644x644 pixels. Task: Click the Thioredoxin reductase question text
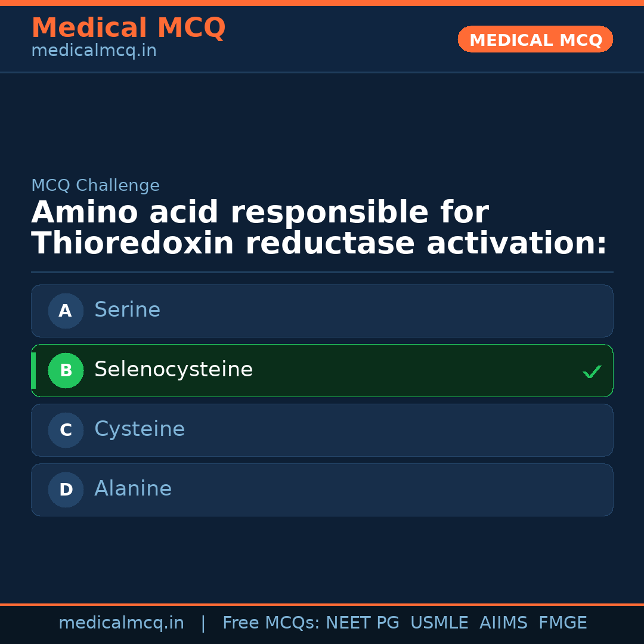coord(319,244)
